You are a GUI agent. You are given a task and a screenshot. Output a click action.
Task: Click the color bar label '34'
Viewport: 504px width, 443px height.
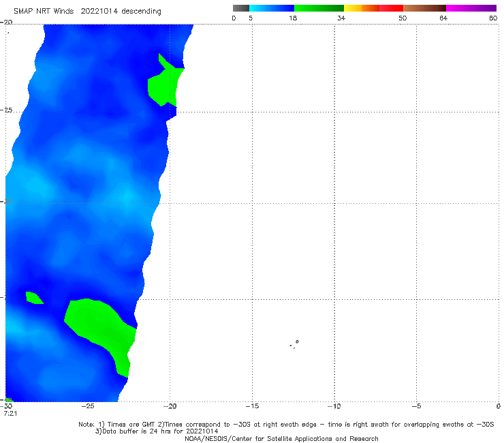(x=341, y=18)
